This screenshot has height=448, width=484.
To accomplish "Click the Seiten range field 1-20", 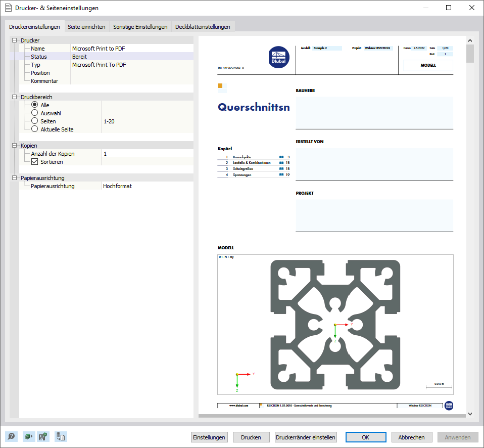I will [x=147, y=121].
